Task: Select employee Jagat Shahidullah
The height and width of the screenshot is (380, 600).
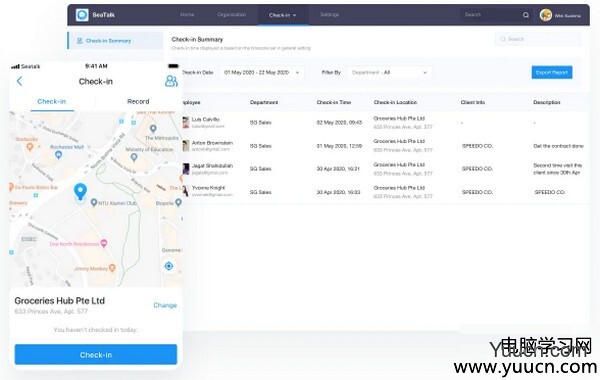Action: 212,166
